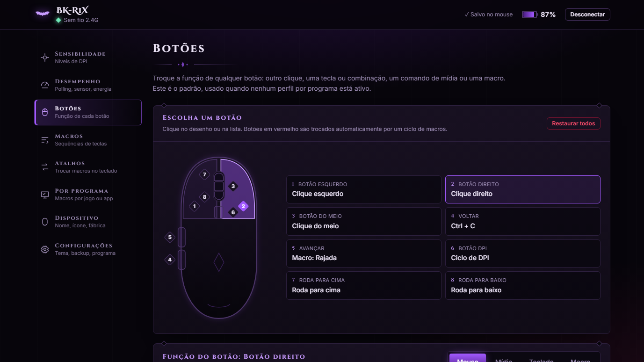Open Desempenho gauge icon in sidebar
This screenshot has height=362, width=644.
[45, 85]
